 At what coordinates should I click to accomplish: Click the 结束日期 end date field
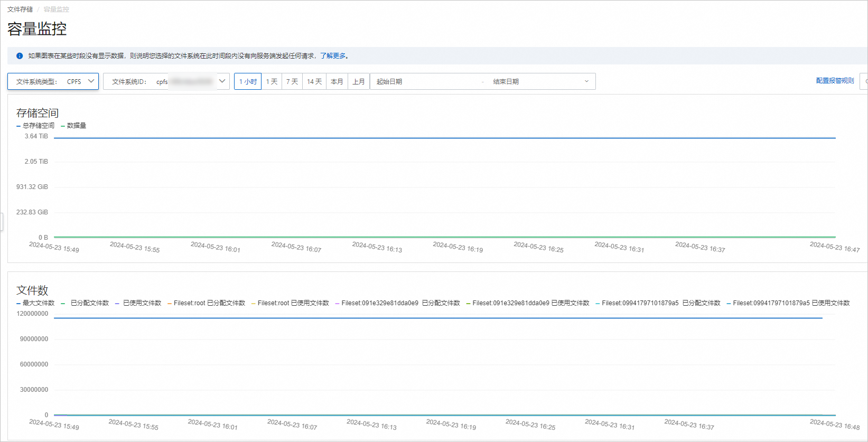[x=534, y=81]
